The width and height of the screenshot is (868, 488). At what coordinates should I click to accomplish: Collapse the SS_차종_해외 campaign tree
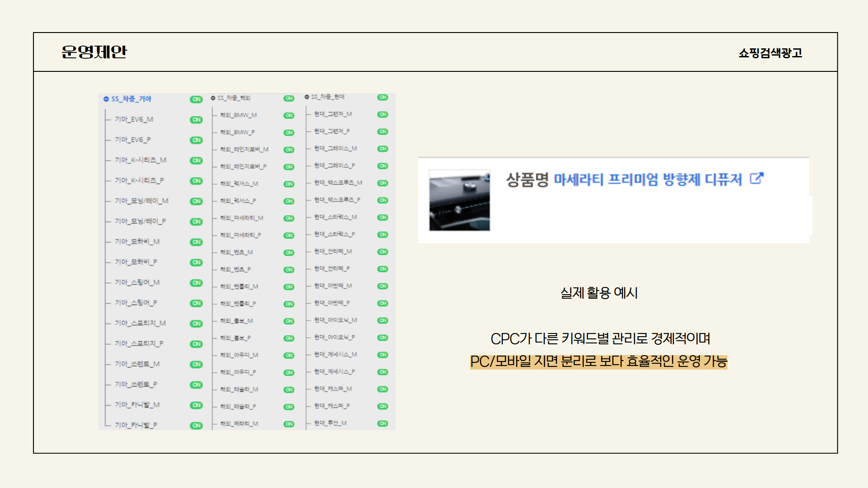(x=213, y=98)
